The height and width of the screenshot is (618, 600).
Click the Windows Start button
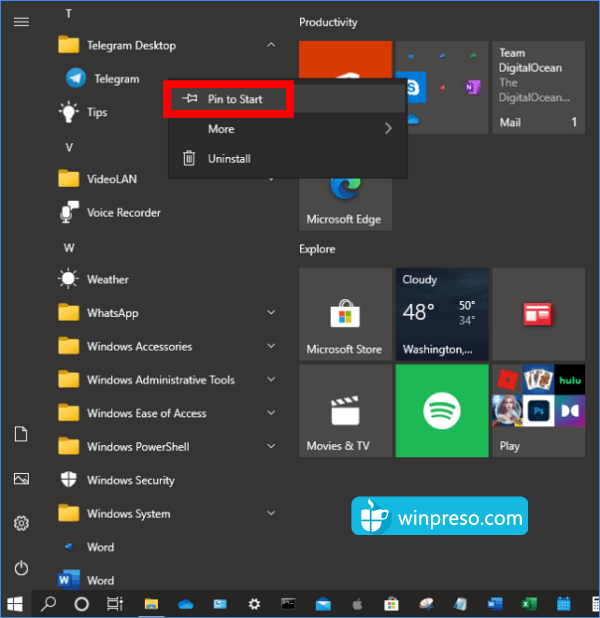(15, 604)
